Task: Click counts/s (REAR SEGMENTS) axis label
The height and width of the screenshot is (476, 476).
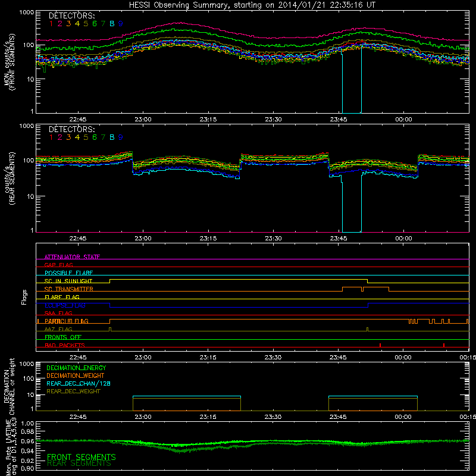Action: click(10, 178)
